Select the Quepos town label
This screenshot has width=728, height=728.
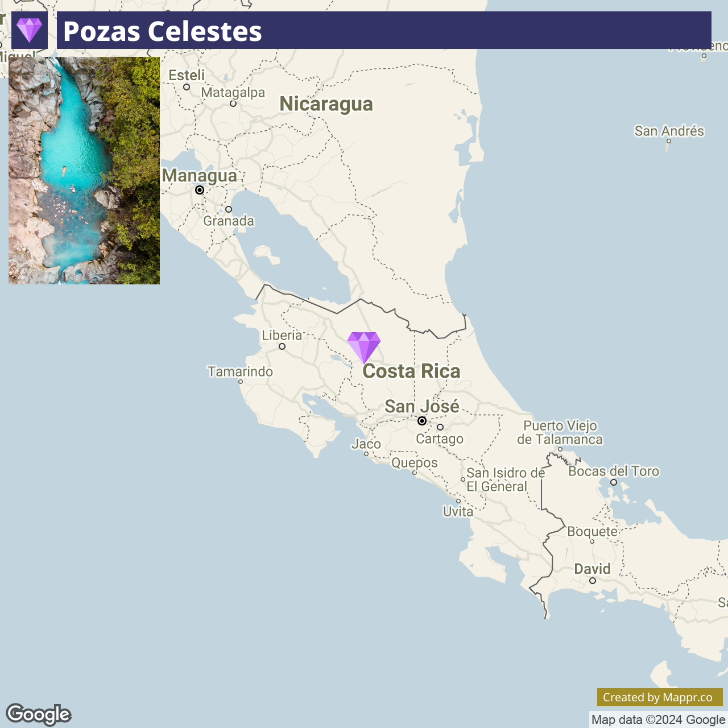pos(415,463)
